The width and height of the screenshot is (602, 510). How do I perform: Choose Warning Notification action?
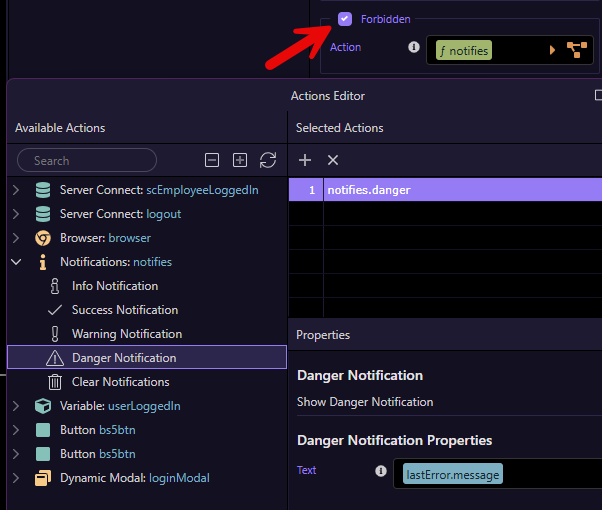[126, 334]
